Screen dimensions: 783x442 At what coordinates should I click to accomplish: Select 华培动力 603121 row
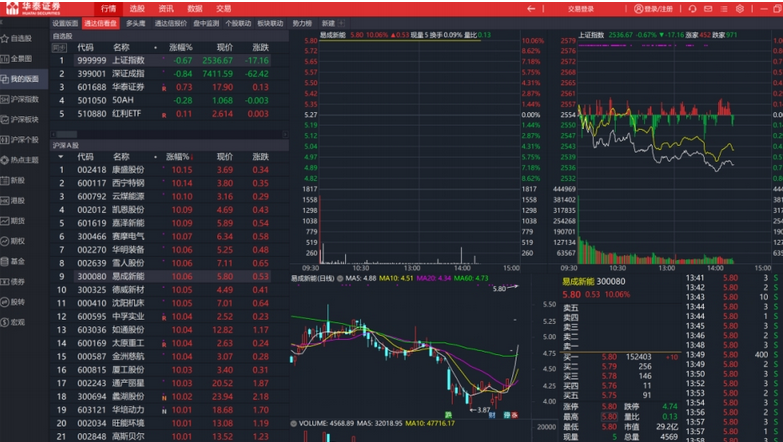[170, 410]
